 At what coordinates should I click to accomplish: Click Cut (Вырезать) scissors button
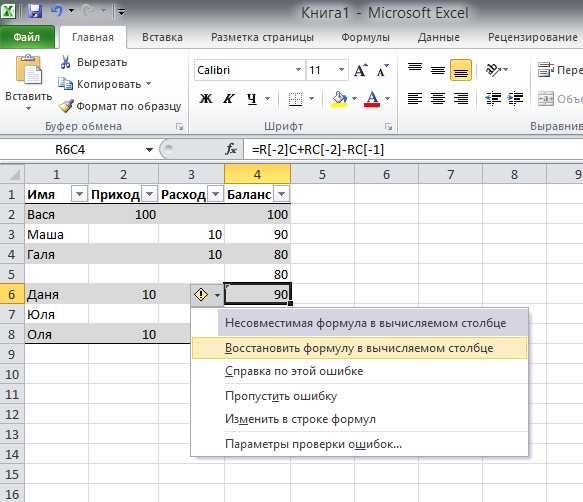pyautogui.click(x=93, y=62)
